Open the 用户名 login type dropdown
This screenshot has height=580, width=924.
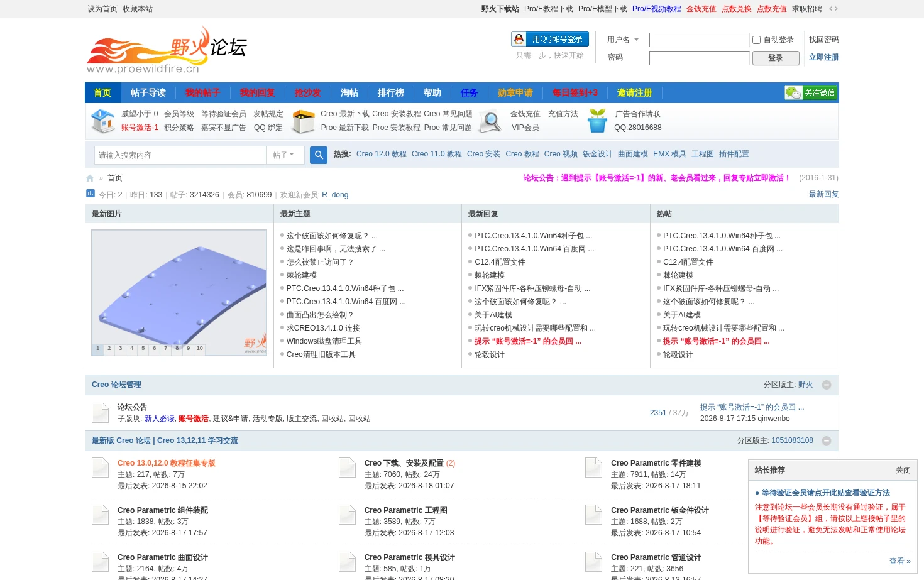[x=623, y=40]
